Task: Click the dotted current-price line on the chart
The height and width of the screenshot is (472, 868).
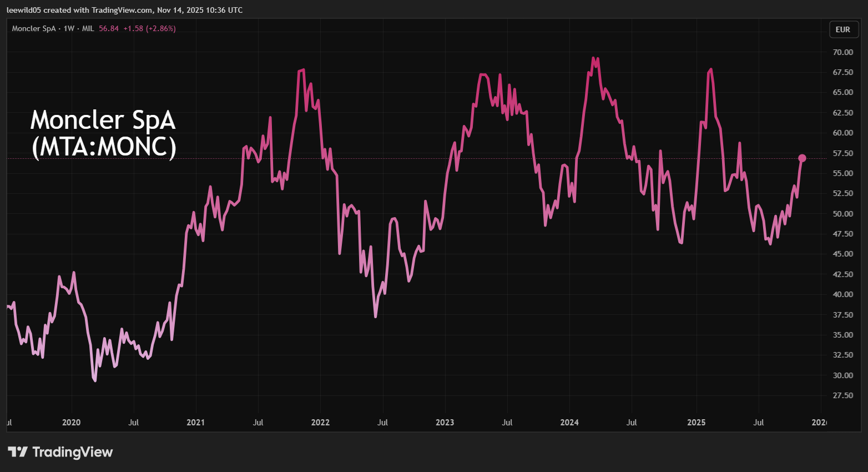Action: click(x=388, y=158)
